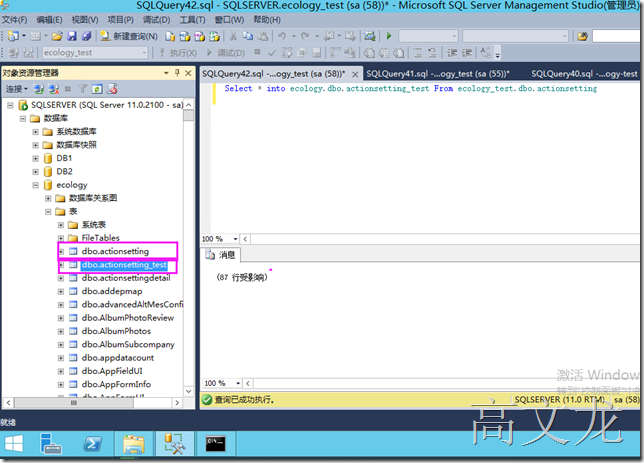Close the 对象资源管理器 panel
This screenshot has width=644, height=463.
pos(188,73)
